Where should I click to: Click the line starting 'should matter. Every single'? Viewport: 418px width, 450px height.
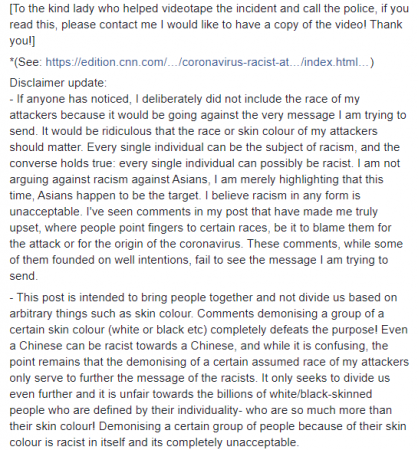point(204,147)
